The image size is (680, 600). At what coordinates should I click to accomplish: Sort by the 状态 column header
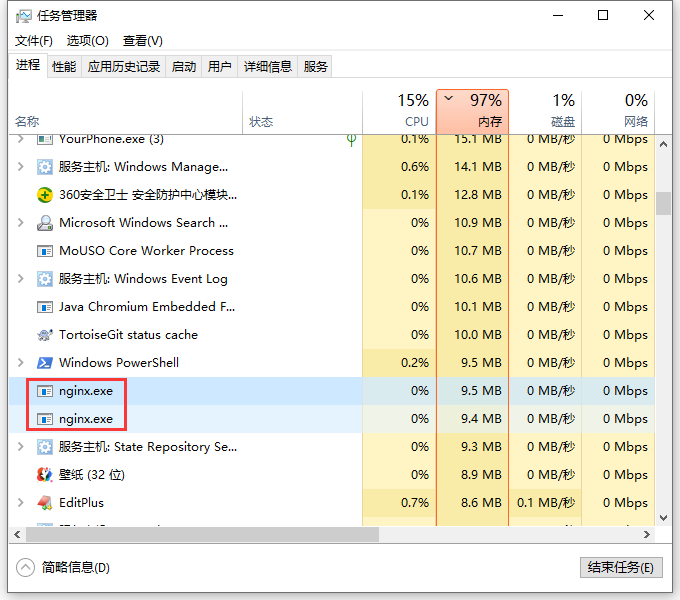click(302, 113)
